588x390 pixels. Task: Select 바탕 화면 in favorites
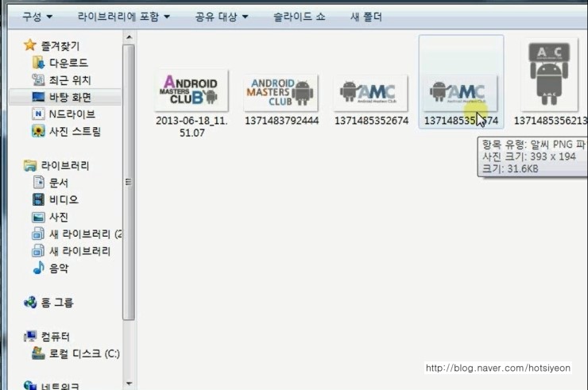pyautogui.click(x=70, y=97)
